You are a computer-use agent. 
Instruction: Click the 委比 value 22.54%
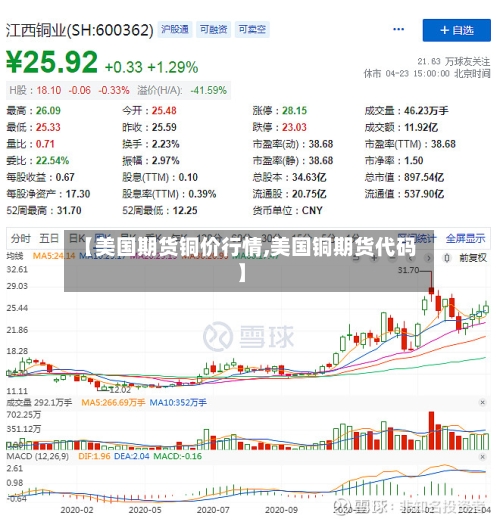52,161
